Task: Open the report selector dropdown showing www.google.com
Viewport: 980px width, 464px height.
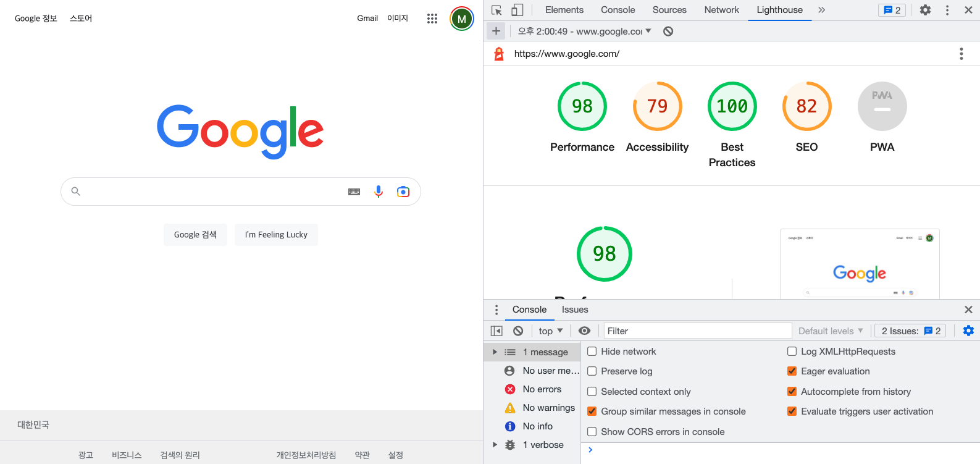Action: pyautogui.click(x=584, y=32)
